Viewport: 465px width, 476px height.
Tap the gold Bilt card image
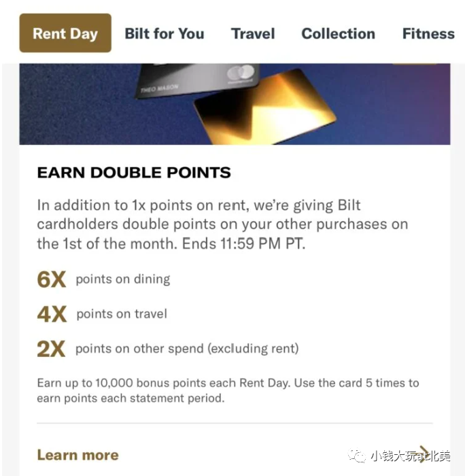(x=264, y=106)
